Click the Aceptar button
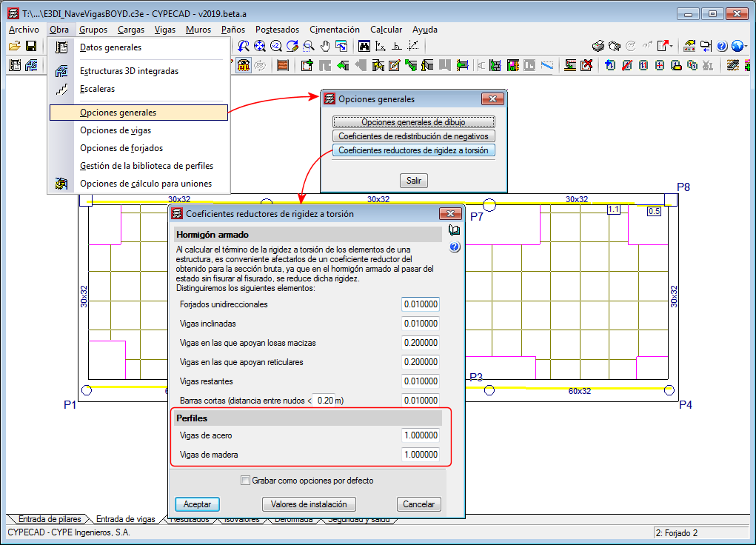Image resolution: width=756 pixels, height=545 pixels. click(x=197, y=504)
